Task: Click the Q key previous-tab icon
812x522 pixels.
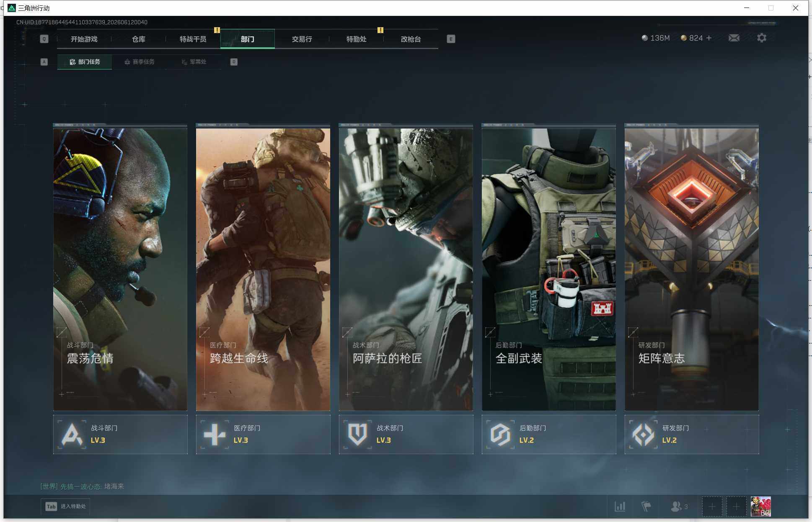Action: (x=44, y=39)
